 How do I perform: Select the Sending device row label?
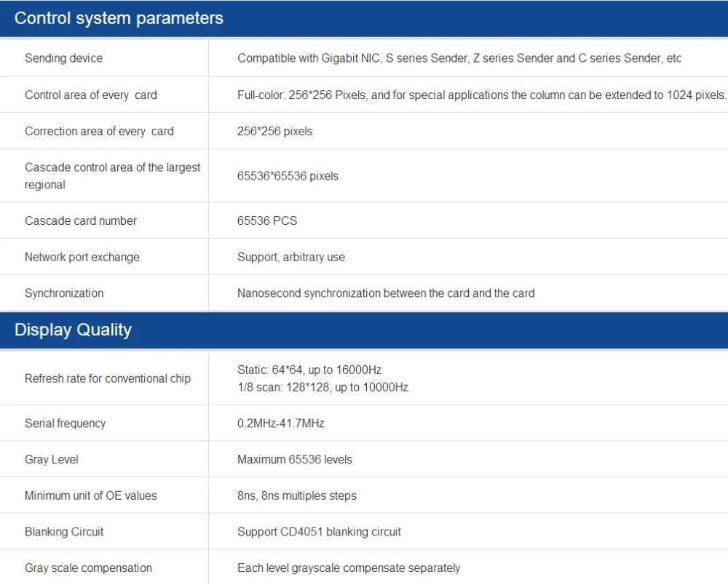coord(63,58)
